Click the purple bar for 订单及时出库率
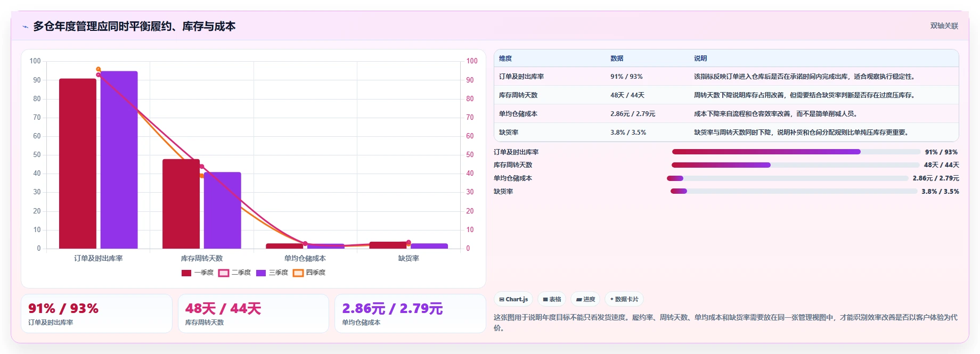The image size is (980, 354). 119,160
